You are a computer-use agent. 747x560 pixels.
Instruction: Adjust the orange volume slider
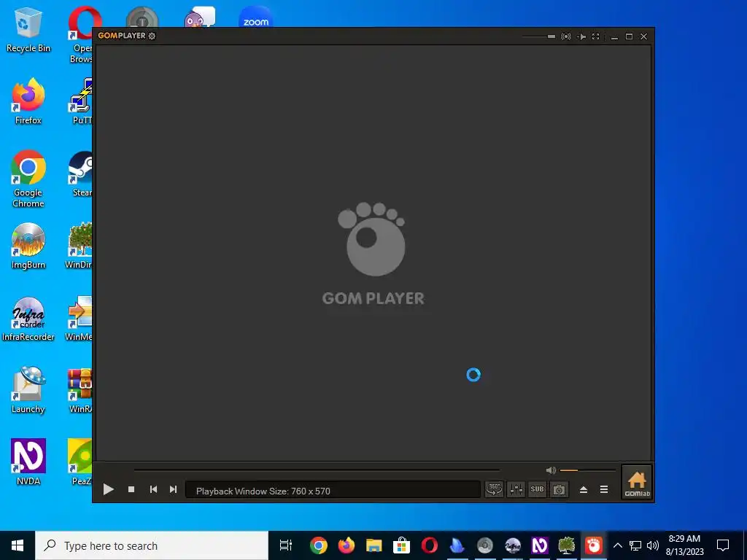(x=588, y=470)
